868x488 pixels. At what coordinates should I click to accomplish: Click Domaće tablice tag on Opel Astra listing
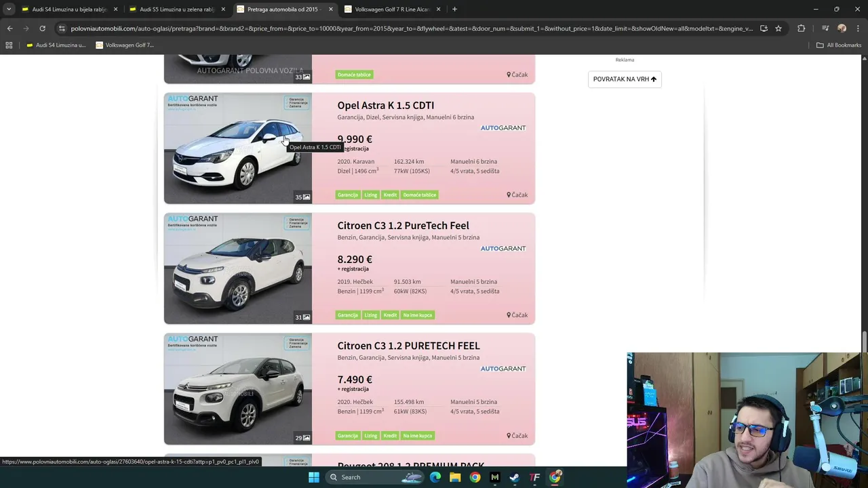[x=420, y=195]
